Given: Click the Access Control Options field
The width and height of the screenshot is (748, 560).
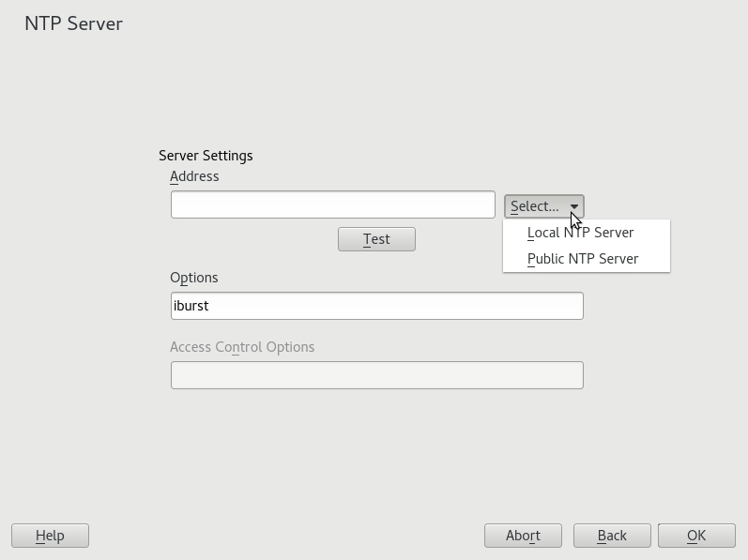Looking at the screenshot, I should 376,375.
